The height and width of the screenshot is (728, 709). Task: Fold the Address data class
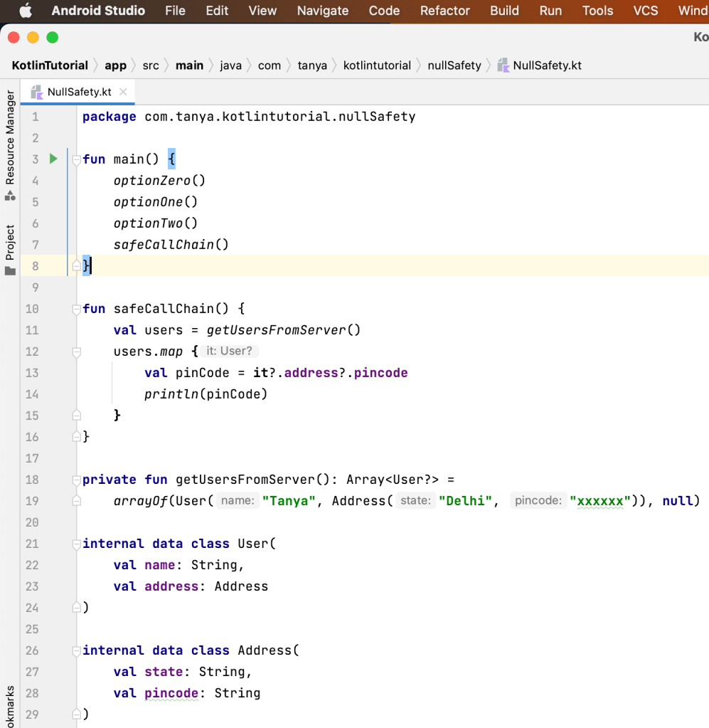[x=77, y=651]
